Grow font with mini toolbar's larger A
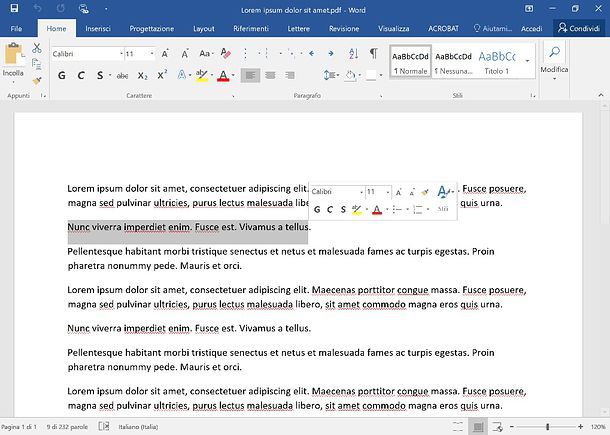 point(399,192)
